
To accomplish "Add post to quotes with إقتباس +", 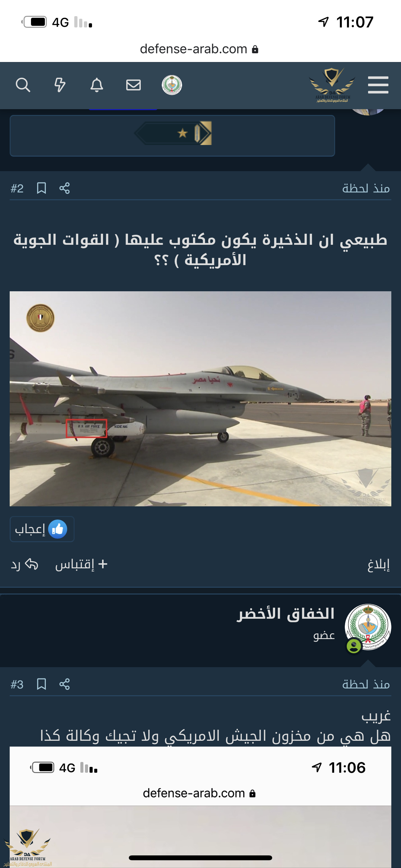I will coord(81,564).
